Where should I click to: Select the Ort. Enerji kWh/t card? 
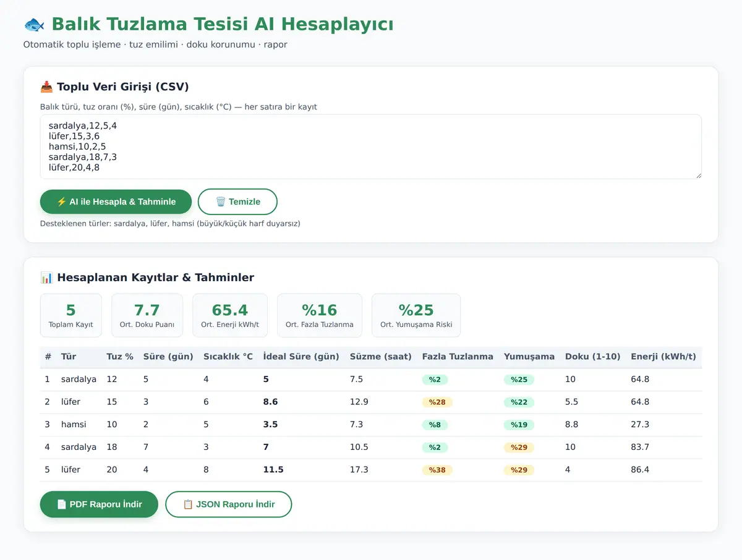point(230,315)
